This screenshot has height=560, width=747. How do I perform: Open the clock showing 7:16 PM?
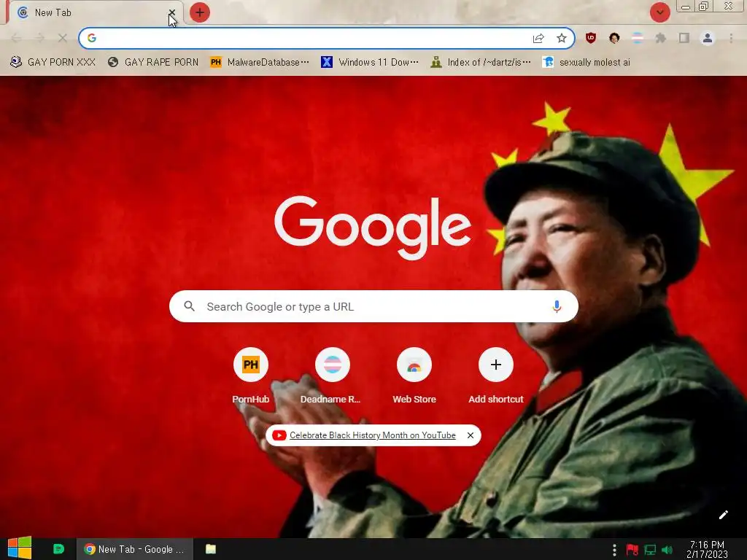pyautogui.click(x=707, y=549)
